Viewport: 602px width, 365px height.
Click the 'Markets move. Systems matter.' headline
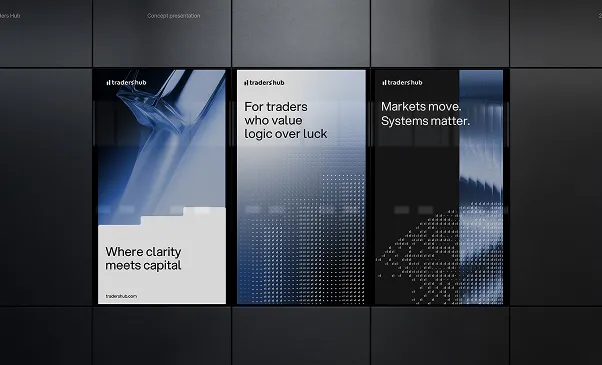click(x=425, y=114)
